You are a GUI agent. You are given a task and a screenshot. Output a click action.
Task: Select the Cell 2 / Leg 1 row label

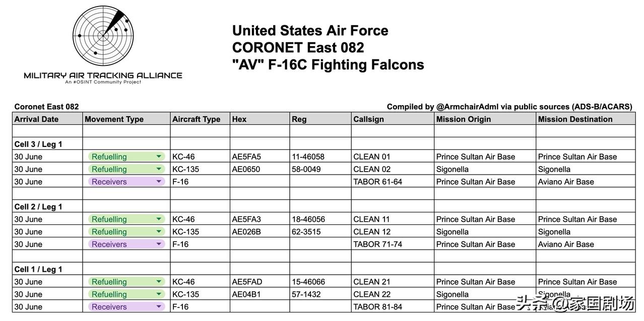click(x=38, y=207)
